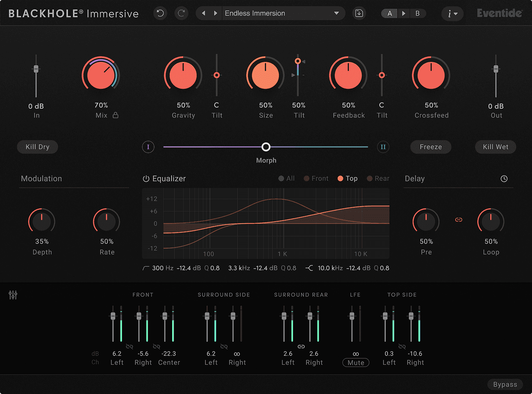Click the Feedback knob
This screenshot has height=394, width=532.
pyautogui.click(x=348, y=75)
